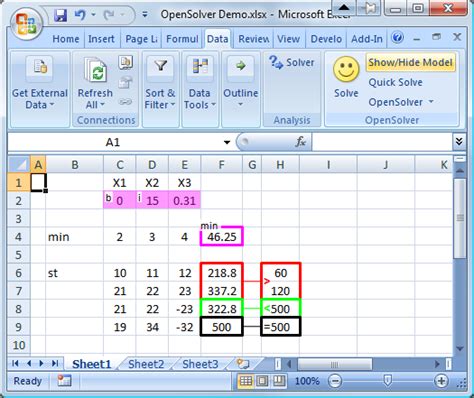Image resolution: width=474 pixels, height=398 pixels.
Task: Switch to Normal view button
Action: [x=246, y=381]
